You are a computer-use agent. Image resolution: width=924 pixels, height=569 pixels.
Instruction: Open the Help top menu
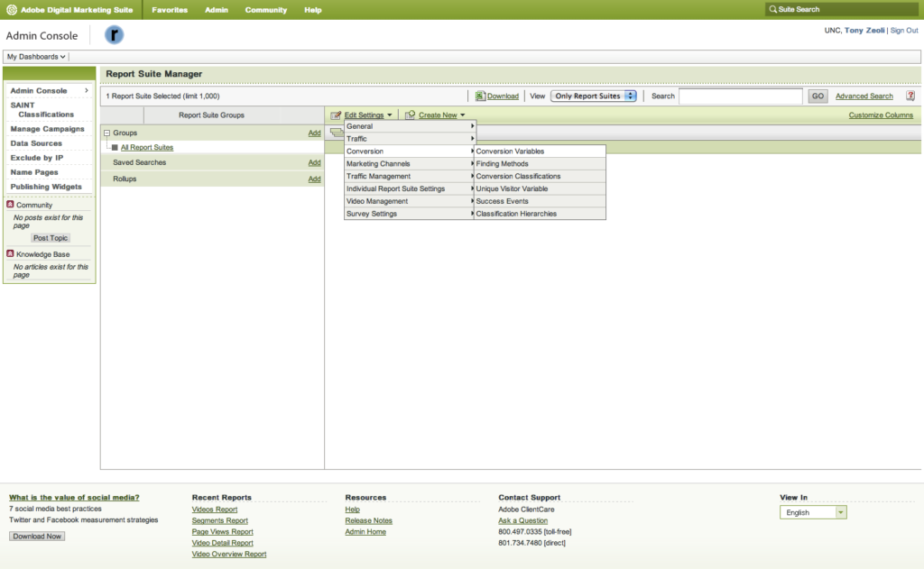(313, 10)
